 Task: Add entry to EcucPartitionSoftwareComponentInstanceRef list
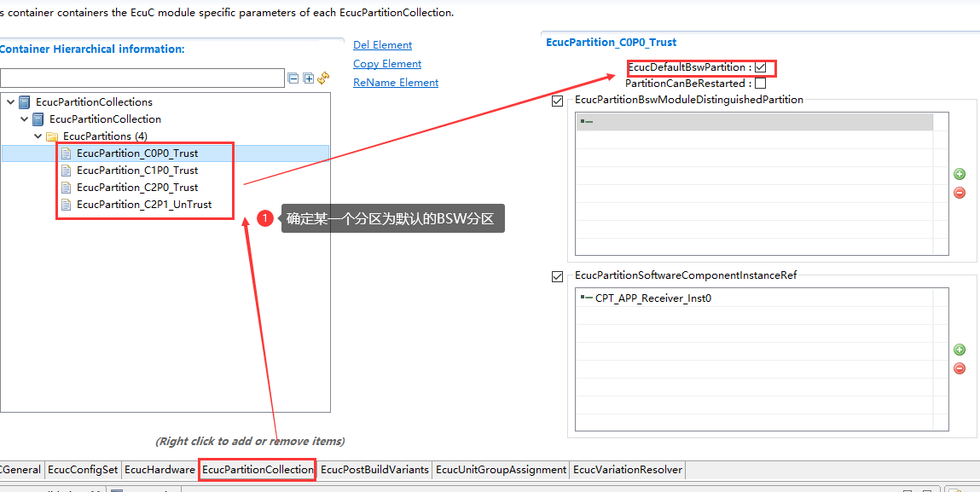[960, 350]
